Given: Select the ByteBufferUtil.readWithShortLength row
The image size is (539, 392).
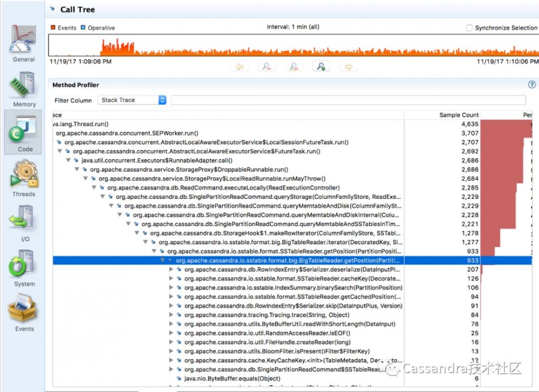Looking at the screenshot, I should coord(292,324).
